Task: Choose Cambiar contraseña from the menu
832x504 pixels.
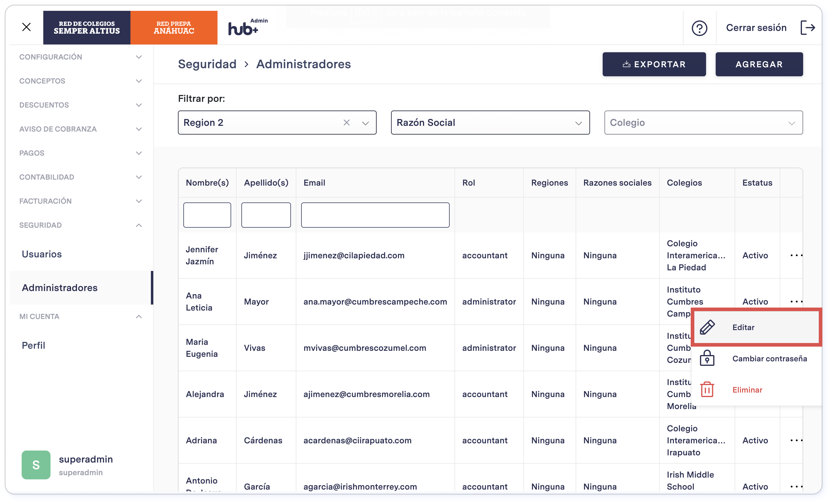Action: pyautogui.click(x=756, y=358)
